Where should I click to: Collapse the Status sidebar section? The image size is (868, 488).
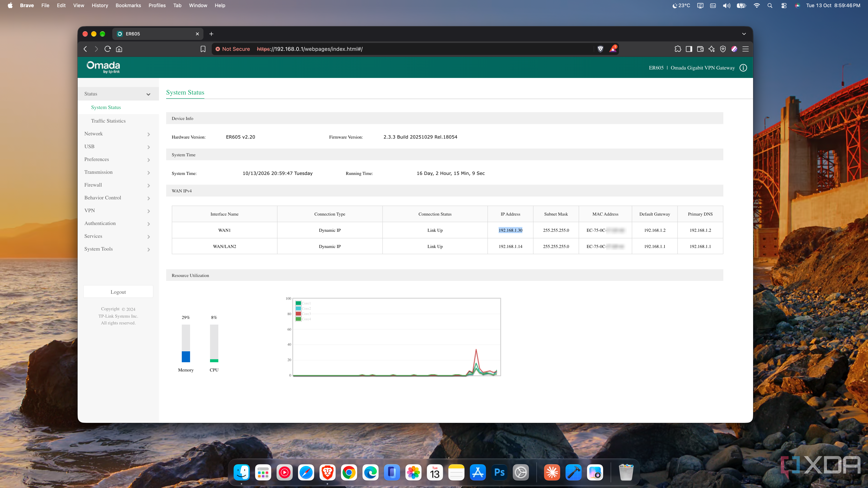tap(118, 94)
